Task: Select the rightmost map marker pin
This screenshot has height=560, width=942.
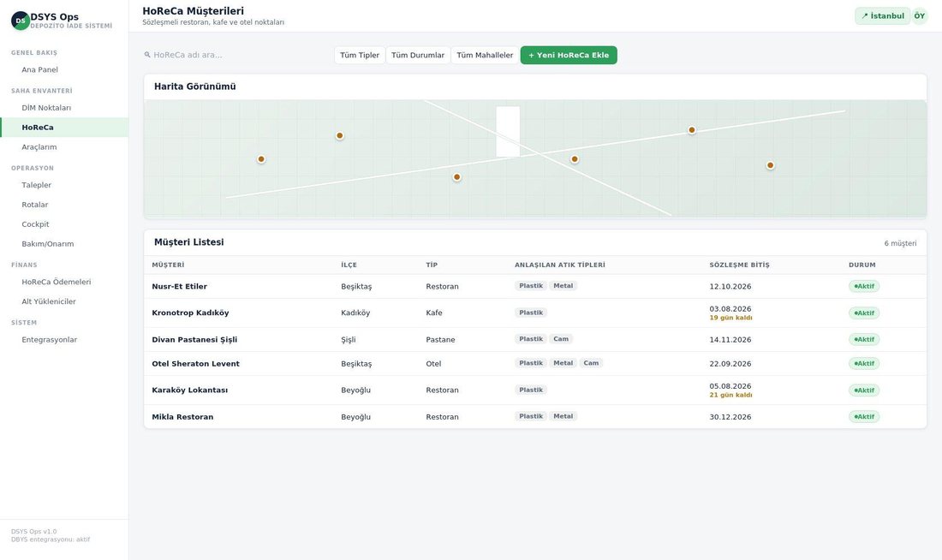Action: pyautogui.click(x=770, y=165)
